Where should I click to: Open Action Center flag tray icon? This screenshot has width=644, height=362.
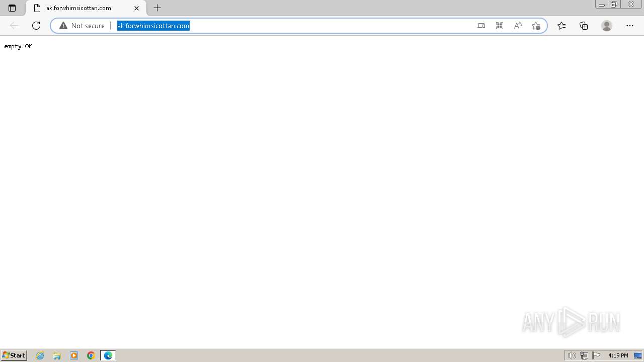pyautogui.click(x=596, y=355)
